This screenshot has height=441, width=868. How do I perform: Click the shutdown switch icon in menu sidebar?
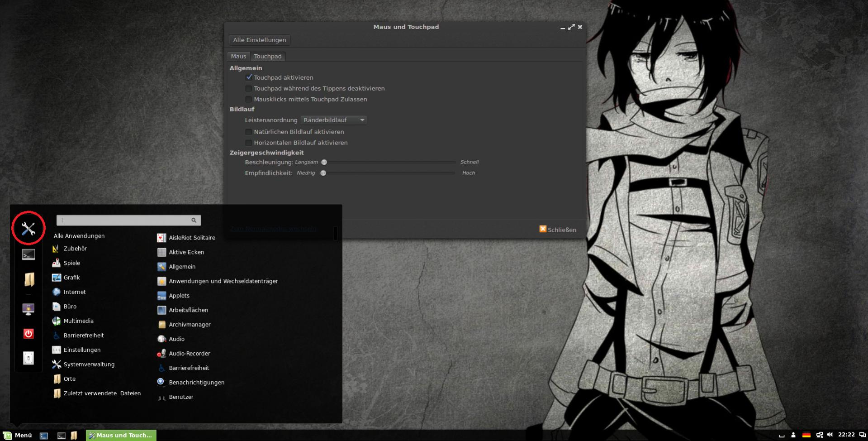click(x=28, y=358)
